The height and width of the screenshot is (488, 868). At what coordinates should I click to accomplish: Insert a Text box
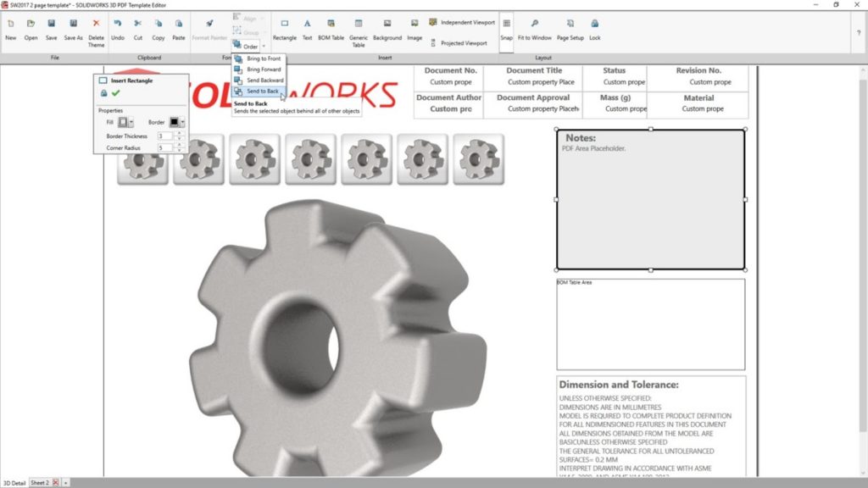click(307, 30)
